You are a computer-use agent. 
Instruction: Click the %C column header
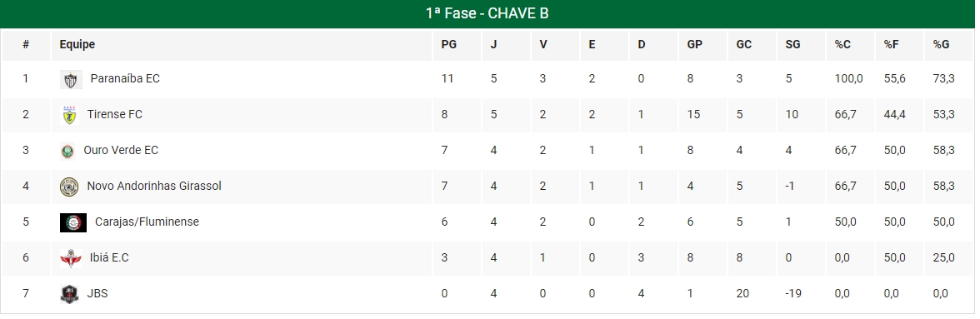pyautogui.click(x=842, y=44)
